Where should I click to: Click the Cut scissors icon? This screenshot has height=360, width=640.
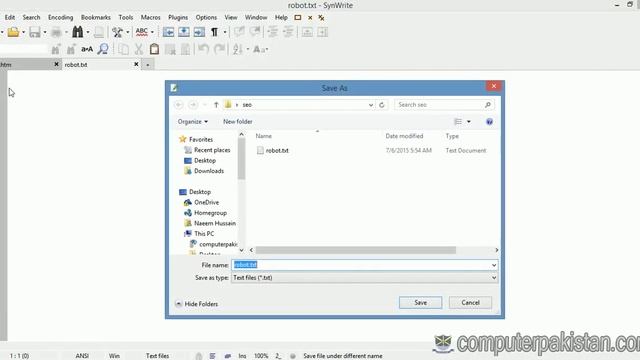pyautogui.click(x=139, y=49)
